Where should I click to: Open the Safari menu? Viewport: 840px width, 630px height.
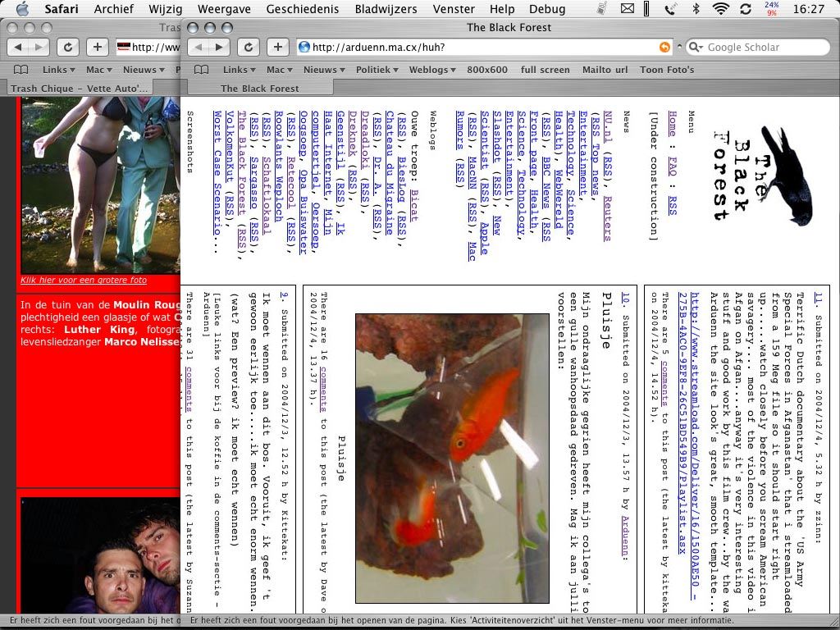tap(61, 8)
